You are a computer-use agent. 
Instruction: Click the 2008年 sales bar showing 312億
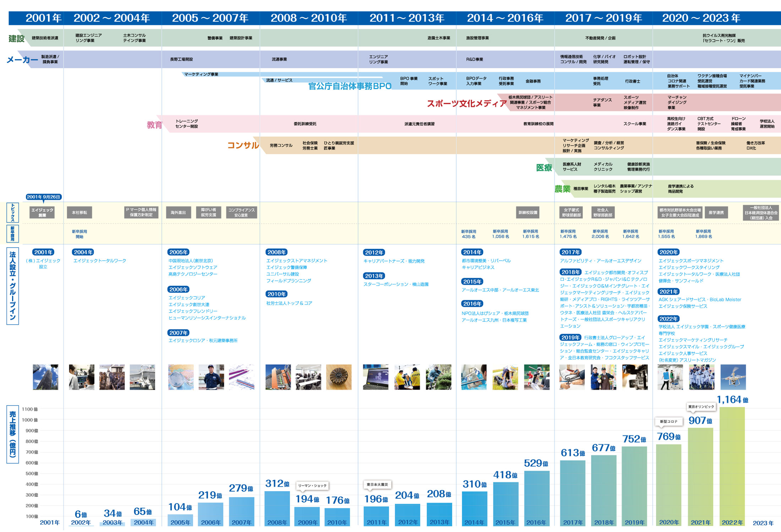[277, 508]
